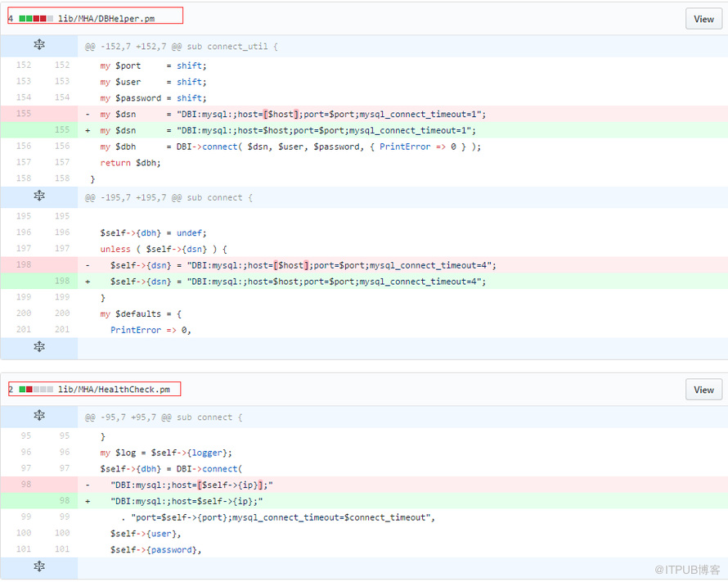
Task: Click line with 'mysql_connect_timeout=$connect_timeout'
Action: [x=278, y=517]
